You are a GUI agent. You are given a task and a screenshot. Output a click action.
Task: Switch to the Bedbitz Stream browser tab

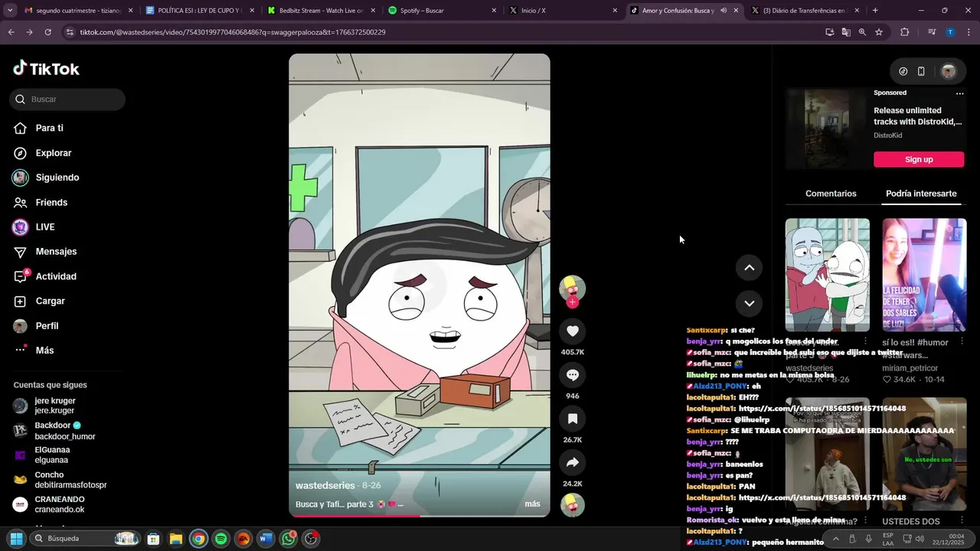pyautogui.click(x=320, y=11)
